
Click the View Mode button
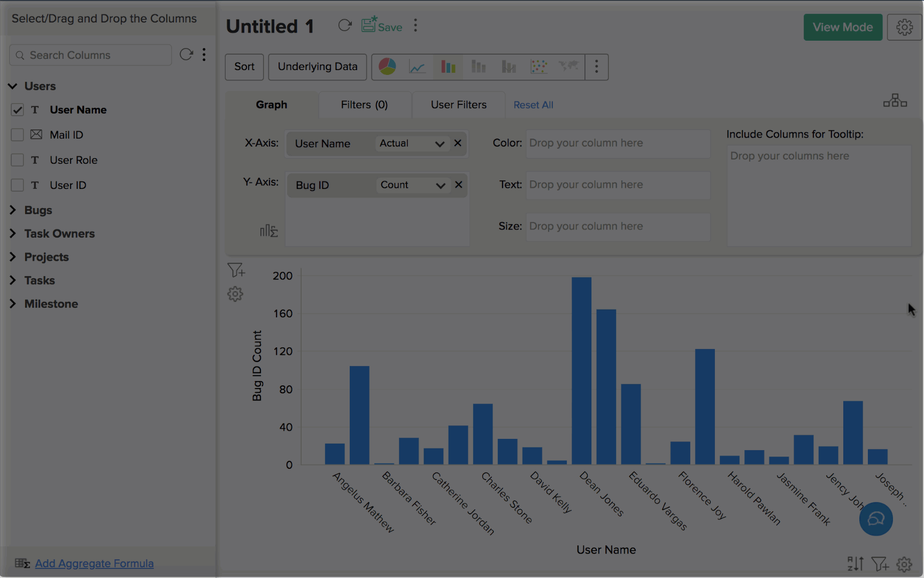tap(842, 27)
